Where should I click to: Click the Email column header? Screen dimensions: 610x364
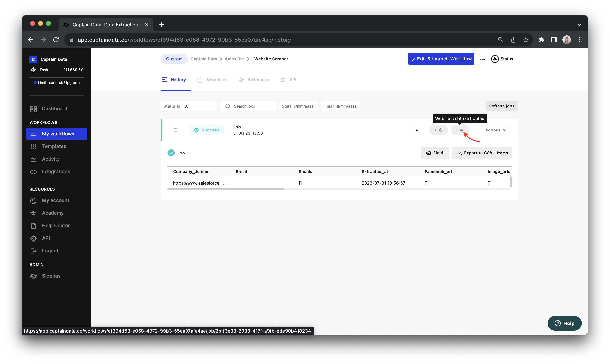(242, 172)
